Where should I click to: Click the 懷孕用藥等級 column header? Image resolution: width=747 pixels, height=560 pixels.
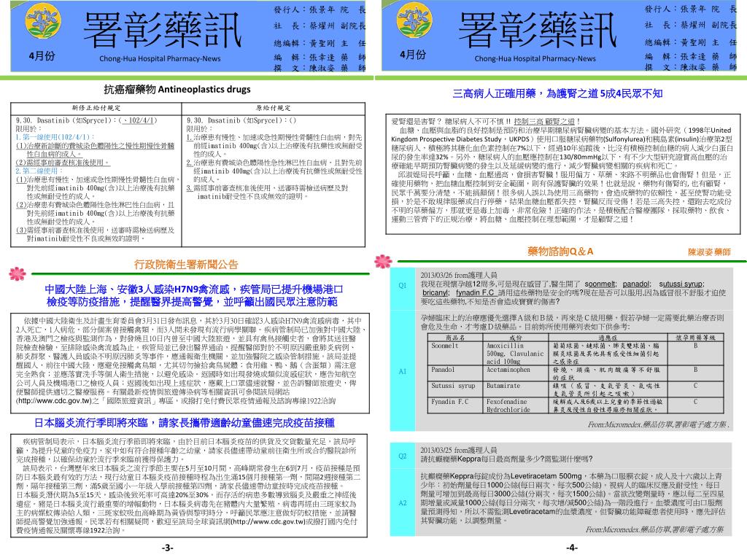coord(695,337)
